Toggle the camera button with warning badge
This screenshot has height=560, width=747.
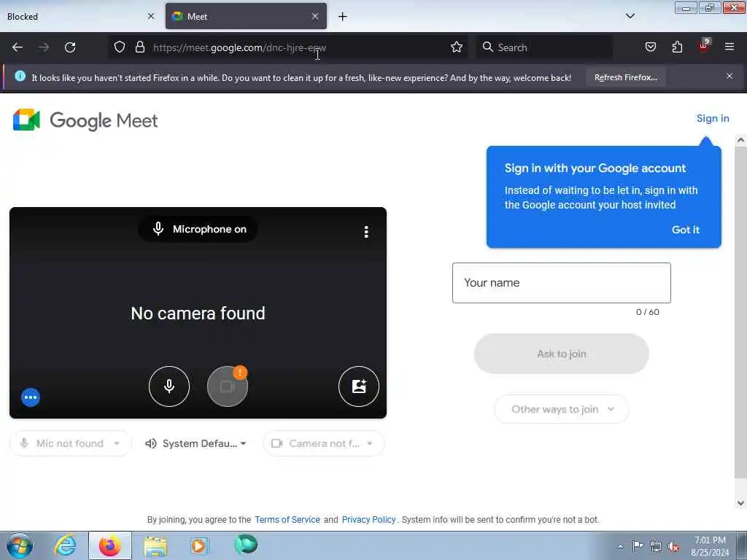click(x=228, y=386)
